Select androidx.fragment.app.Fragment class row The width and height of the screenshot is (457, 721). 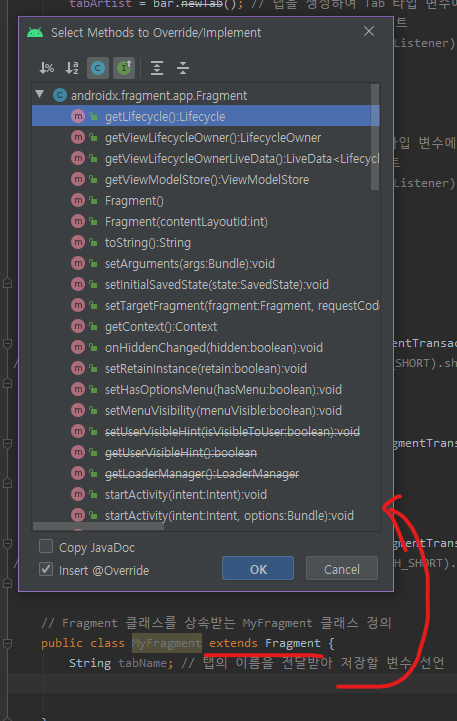pos(206,95)
